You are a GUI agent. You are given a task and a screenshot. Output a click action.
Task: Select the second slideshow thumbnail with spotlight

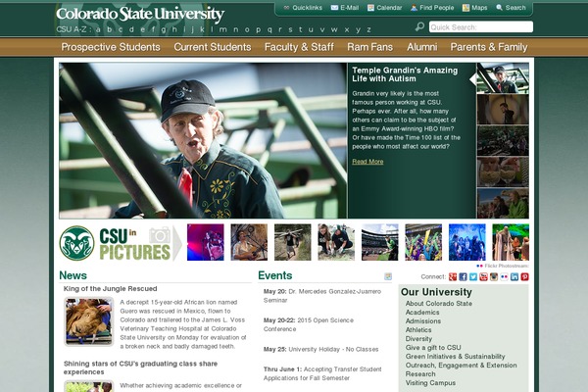pos(503,109)
